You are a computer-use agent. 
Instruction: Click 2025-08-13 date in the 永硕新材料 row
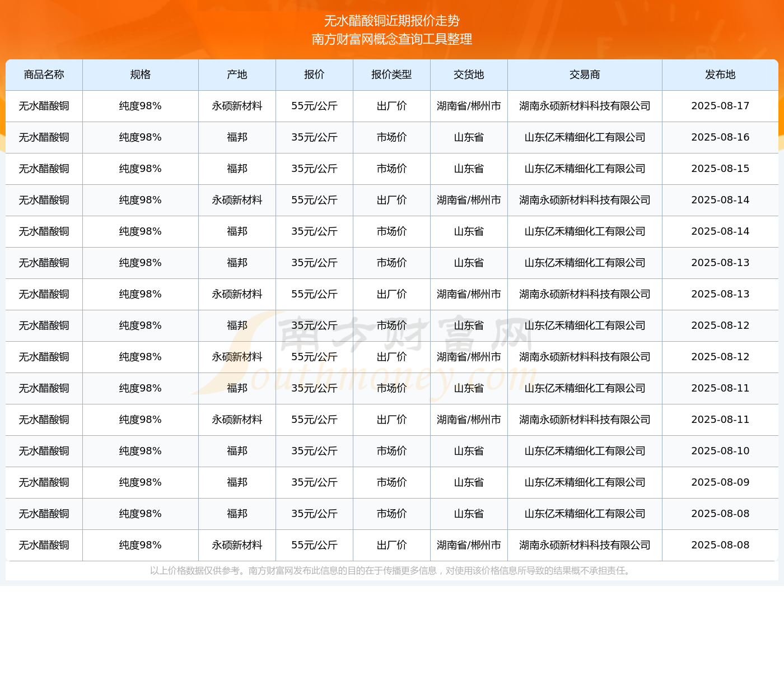coord(720,294)
